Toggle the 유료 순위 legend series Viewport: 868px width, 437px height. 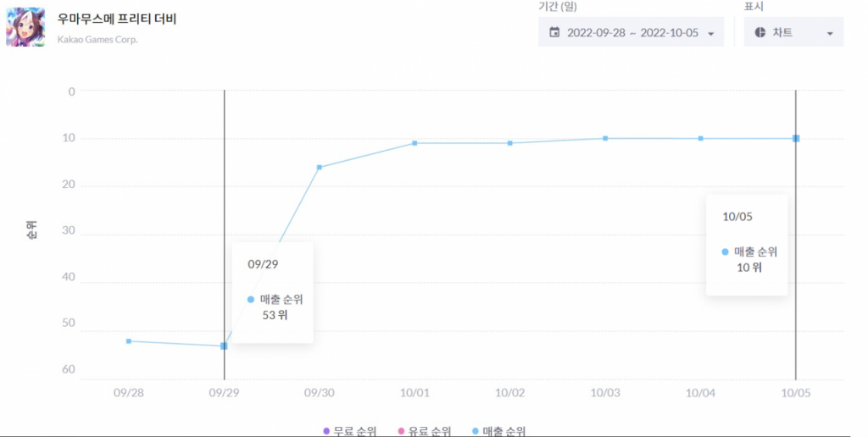click(424, 431)
